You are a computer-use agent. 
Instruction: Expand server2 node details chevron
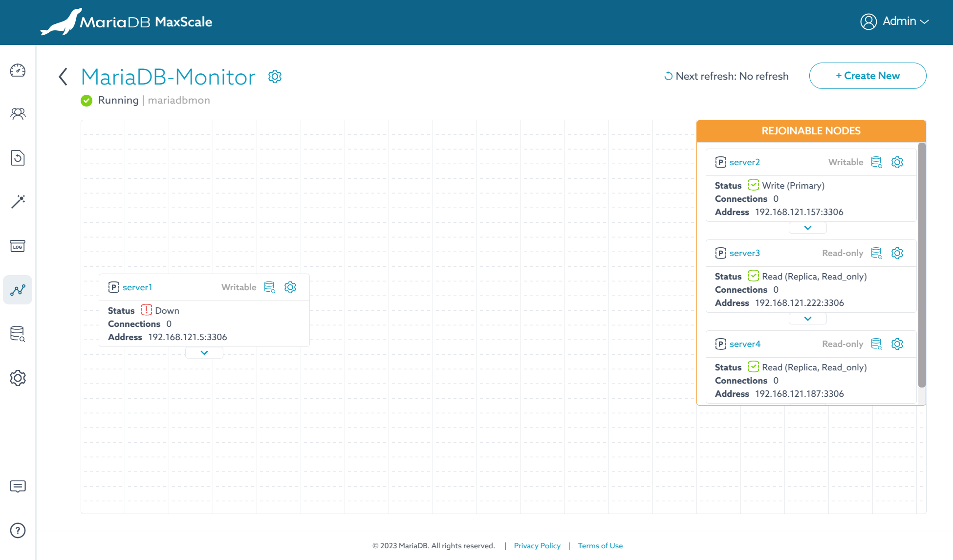808,228
